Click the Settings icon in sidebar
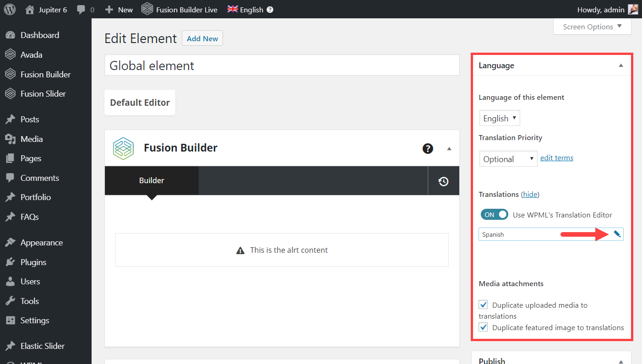This screenshot has width=642, height=364. [x=10, y=321]
